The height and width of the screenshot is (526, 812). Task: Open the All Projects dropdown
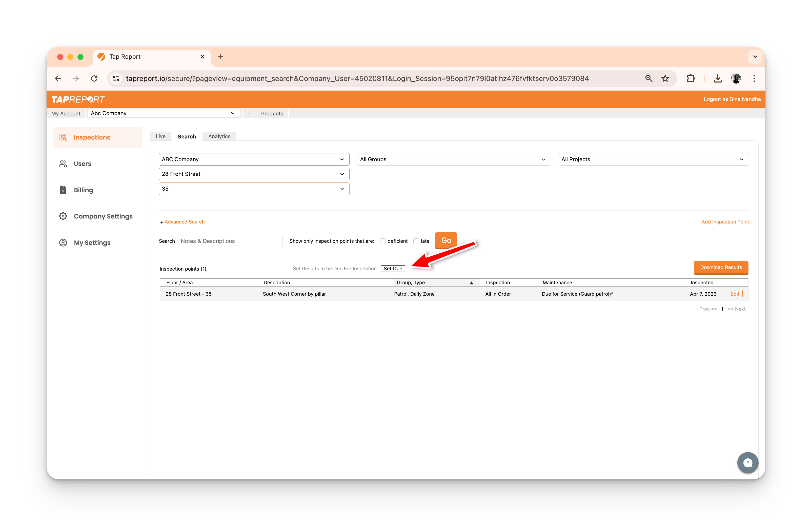coord(653,159)
